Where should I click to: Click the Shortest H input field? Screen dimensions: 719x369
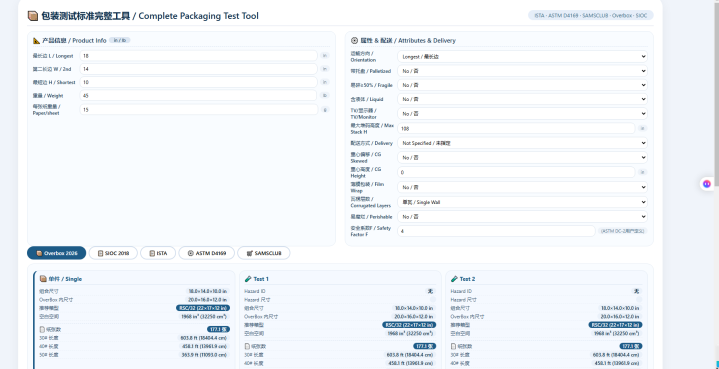[x=198, y=82]
